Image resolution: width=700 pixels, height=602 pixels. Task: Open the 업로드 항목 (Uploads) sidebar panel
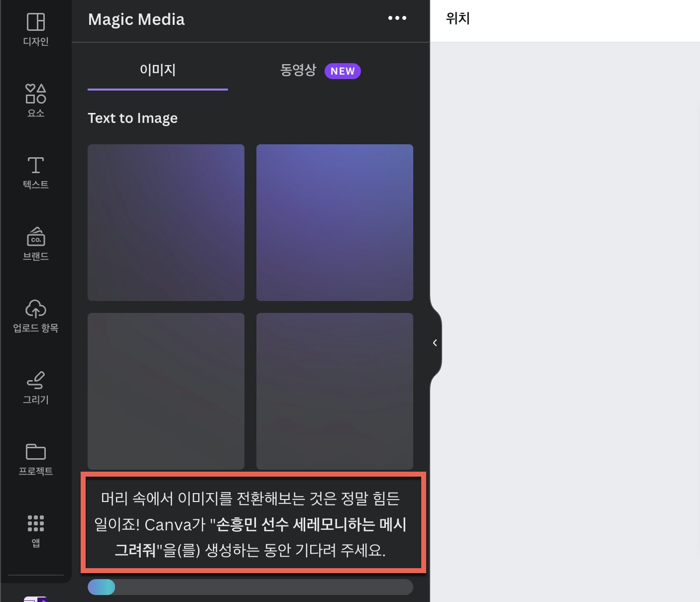pos(36,316)
